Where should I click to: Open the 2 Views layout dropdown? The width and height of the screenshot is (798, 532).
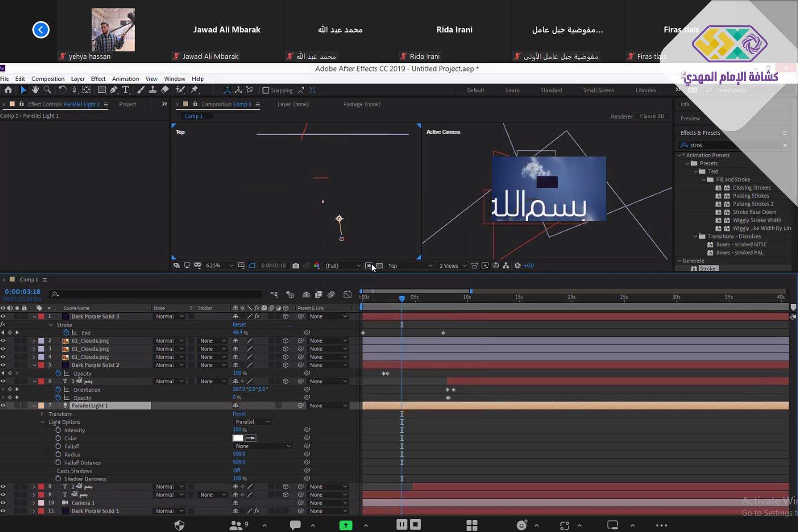(x=453, y=266)
